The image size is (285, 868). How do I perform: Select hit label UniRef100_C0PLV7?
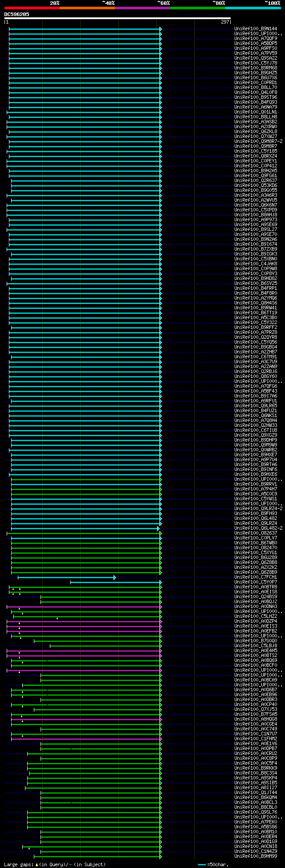[x=256, y=538]
